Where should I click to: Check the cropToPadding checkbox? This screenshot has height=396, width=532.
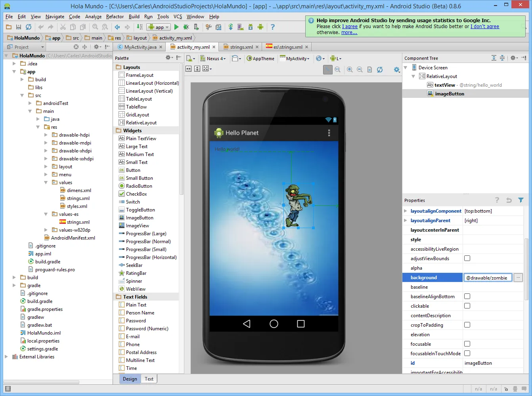coord(467,325)
